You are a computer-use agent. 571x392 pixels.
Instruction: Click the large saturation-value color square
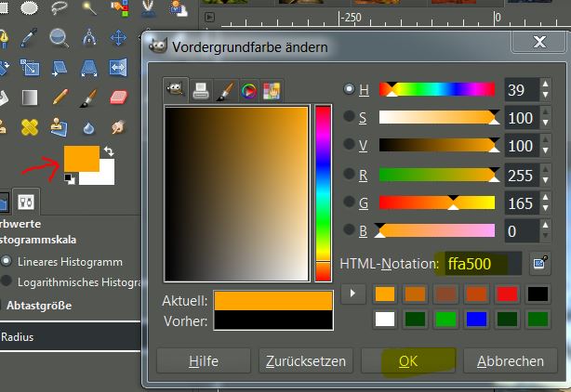click(237, 193)
